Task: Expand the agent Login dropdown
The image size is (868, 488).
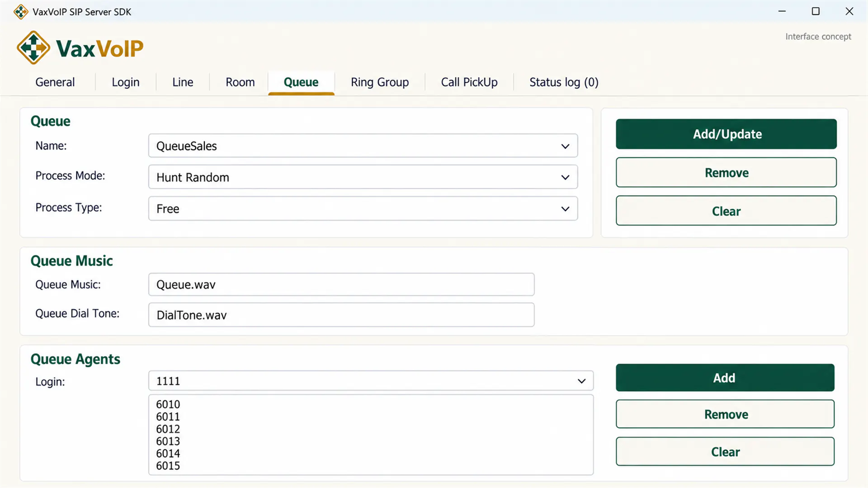Action: 371,381
